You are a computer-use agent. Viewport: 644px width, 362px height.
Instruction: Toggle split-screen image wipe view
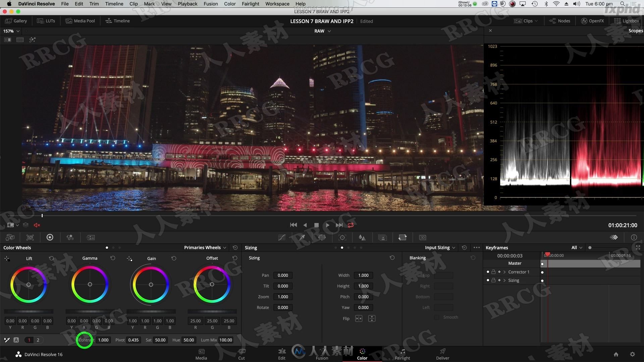[x=7, y=40]
